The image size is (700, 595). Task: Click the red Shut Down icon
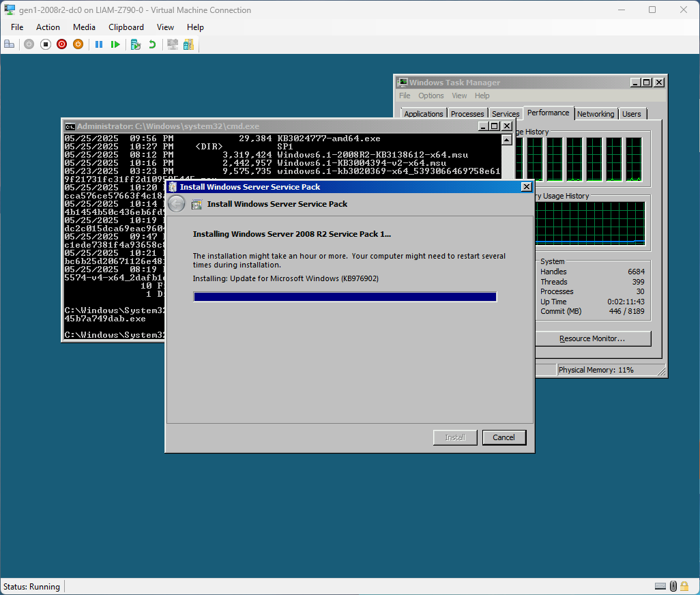point(61,44)
